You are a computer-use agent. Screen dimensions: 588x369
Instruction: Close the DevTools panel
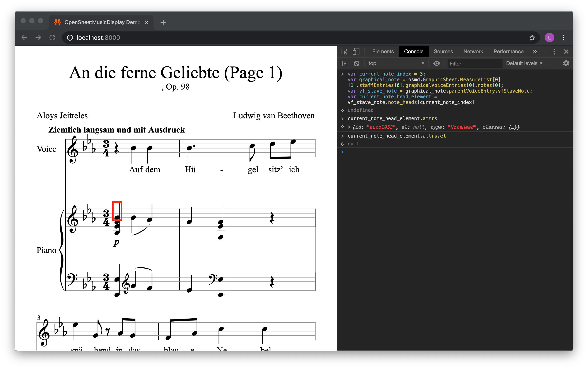tap(566, 52)
